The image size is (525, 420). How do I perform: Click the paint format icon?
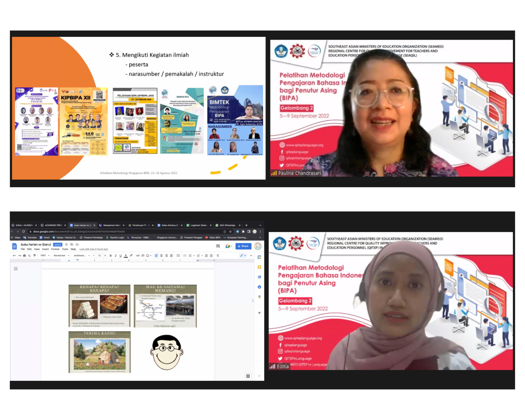point(34,255)
